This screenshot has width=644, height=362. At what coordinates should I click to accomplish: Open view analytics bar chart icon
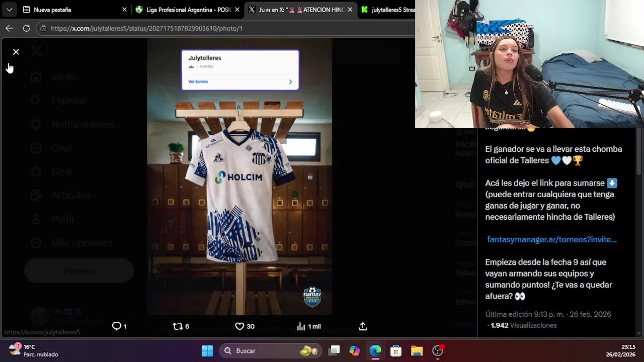(x=301, y=326)
